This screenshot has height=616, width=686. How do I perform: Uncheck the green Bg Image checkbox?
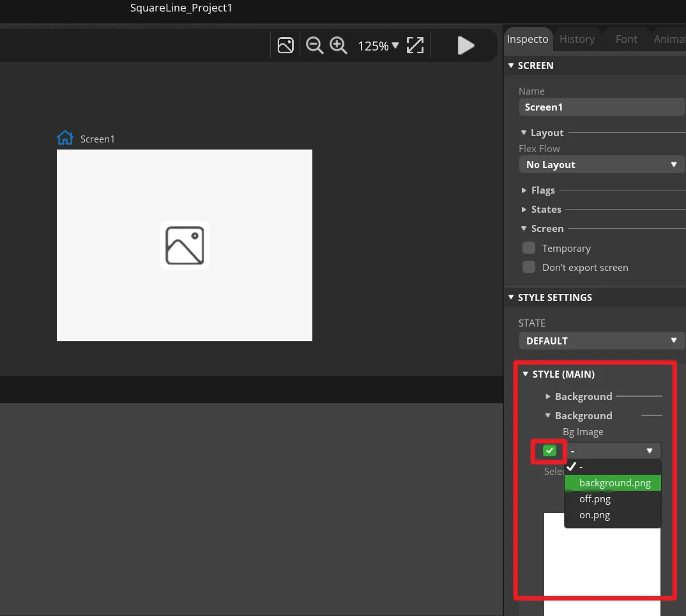point(549,451)
